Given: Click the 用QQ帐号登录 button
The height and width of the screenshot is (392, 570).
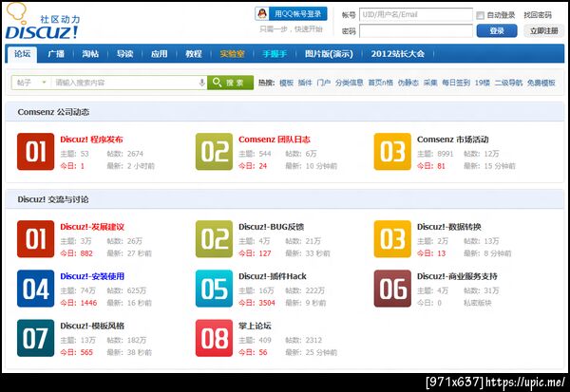Looking at the screenshot, I should (x=291, y=14).
